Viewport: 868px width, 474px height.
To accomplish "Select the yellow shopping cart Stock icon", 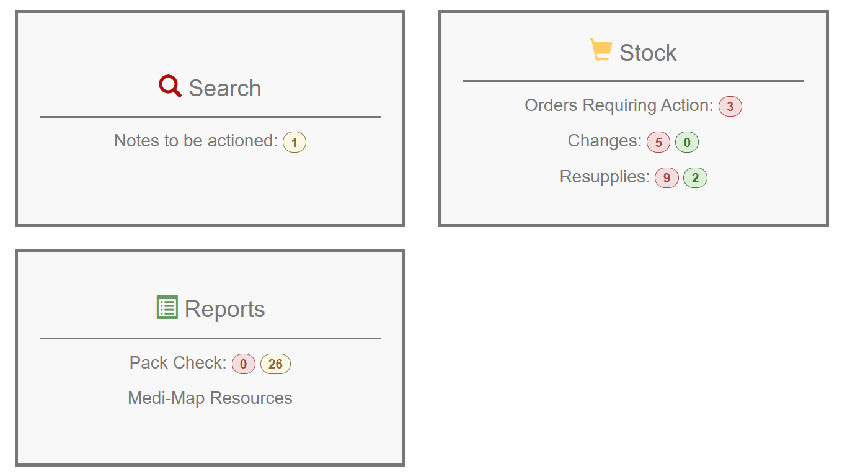I will click(600, 50).
